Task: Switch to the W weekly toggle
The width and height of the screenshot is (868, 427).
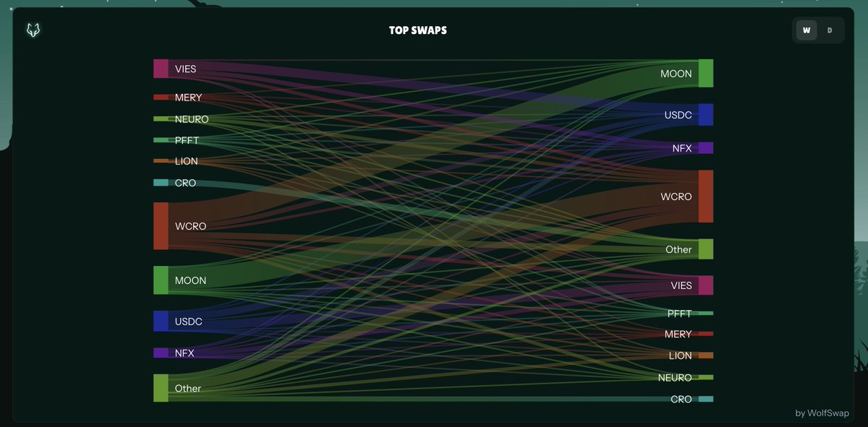Action: tap(807, 30)
